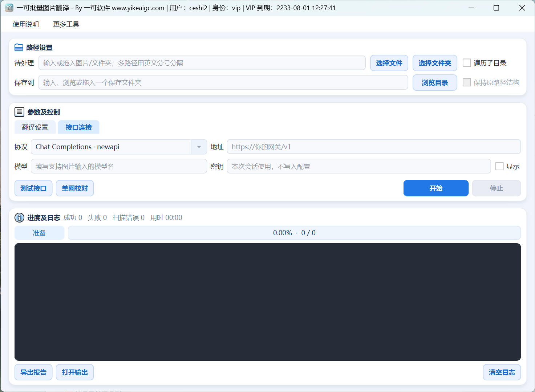
Task: Close the 一可批量图片翻译 window
Action: pos(522,8)
